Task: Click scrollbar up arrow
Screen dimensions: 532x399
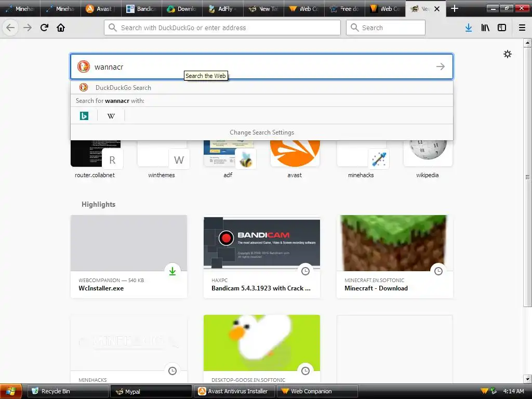Action: [x=527, y=43]
